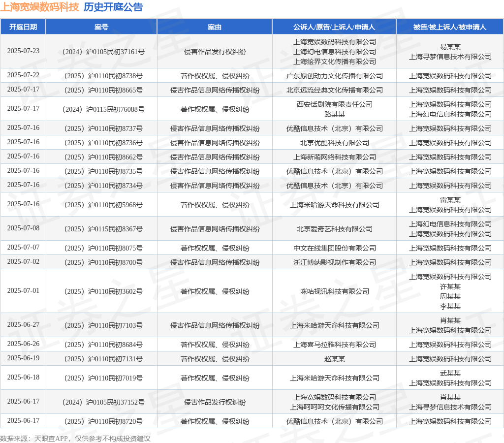Screen dimensions: 504x443
Task: Click plaintiff 浙江博纳影视制作有限公司
Action: coord(334,262)
